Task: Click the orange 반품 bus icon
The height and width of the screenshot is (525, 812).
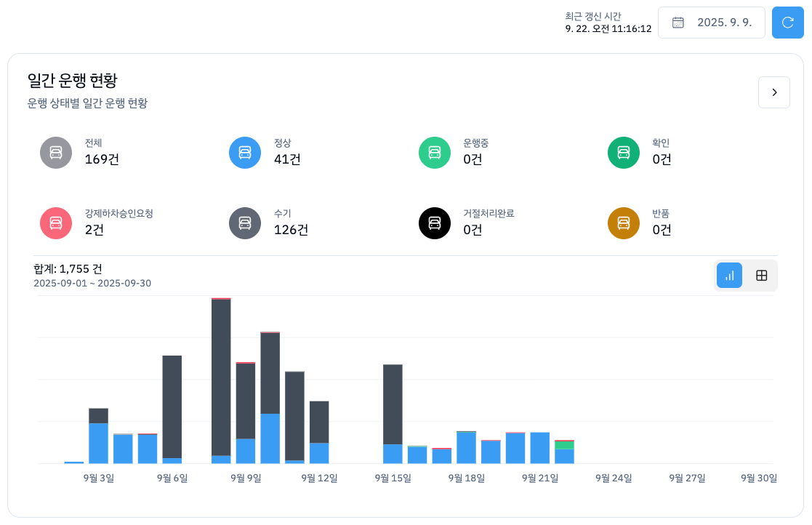Action: click(x=624, y=223)
